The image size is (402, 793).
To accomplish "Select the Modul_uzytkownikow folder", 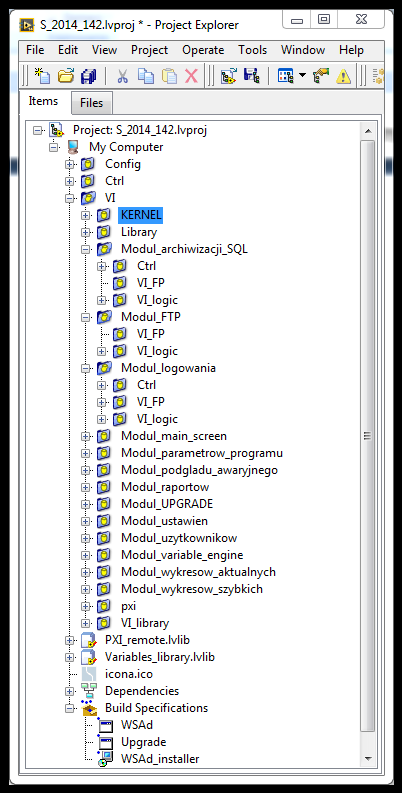I will tap(179, 538).
